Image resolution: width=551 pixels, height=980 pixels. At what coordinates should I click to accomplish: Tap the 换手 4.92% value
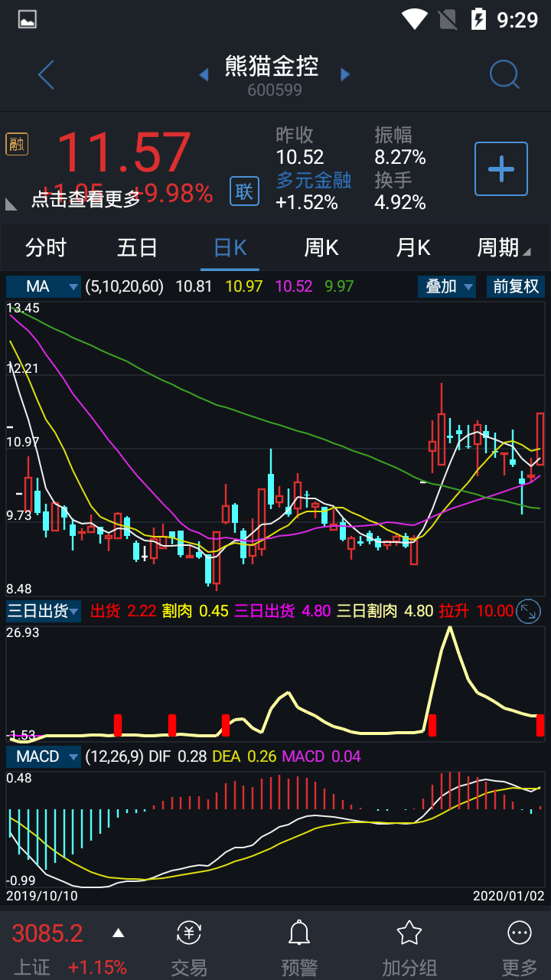[400, 202]
